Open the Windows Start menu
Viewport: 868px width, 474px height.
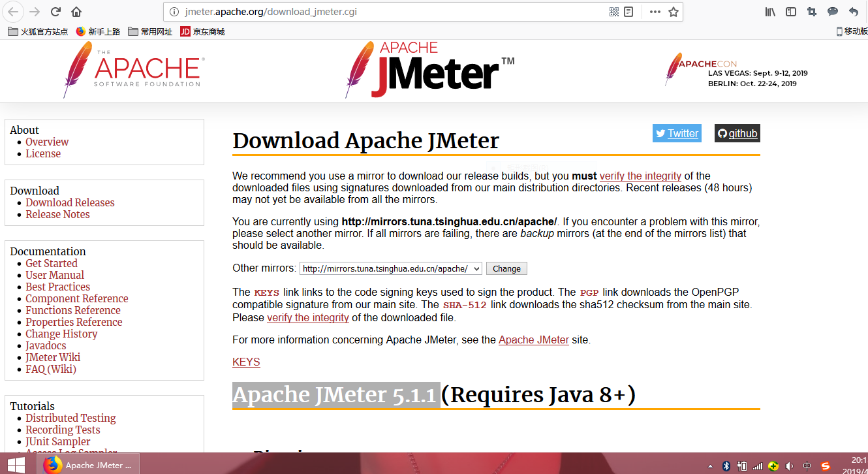[16, 465]
